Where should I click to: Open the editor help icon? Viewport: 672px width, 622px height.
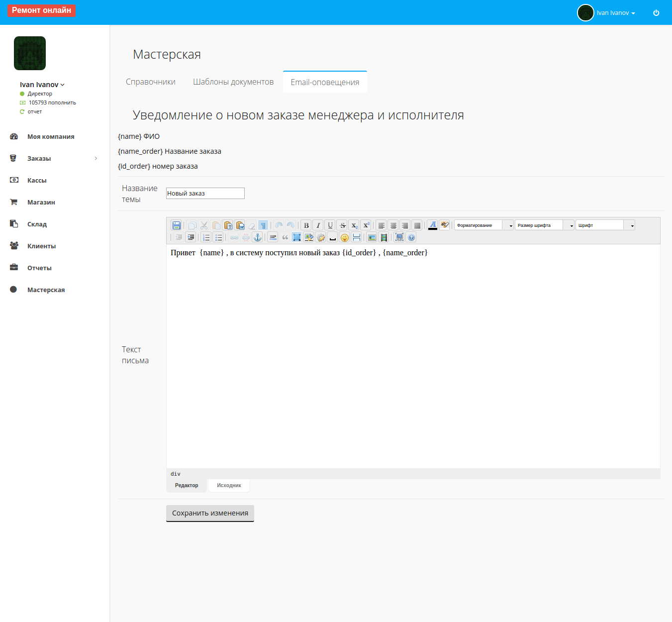click(411, 237)
